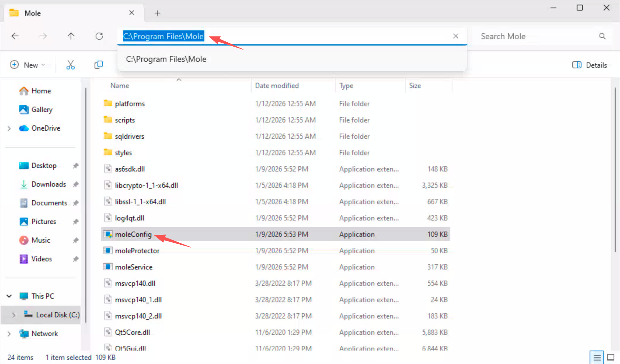Expand the OneDrive tree node

(9, 128)
